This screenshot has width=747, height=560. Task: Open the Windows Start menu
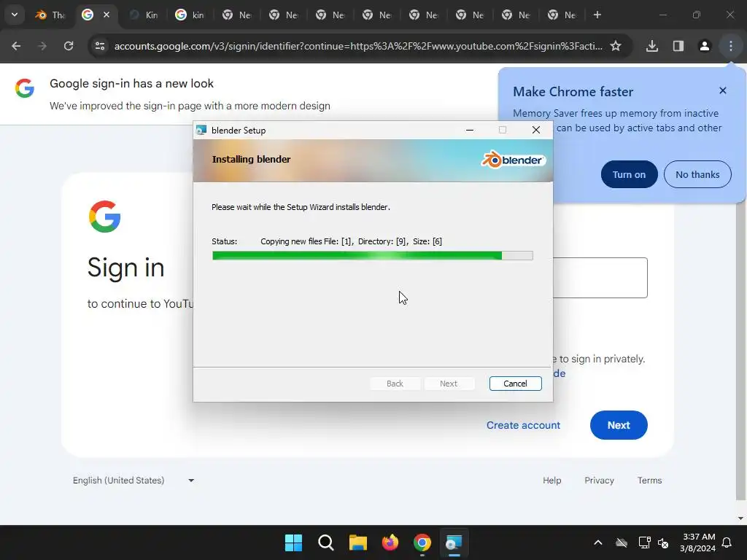(x=293, y=542)
